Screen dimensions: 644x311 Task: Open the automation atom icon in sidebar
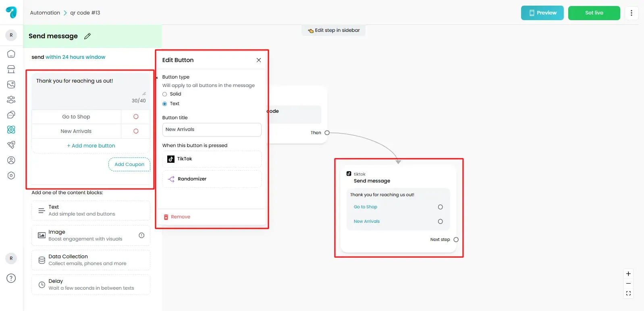pos(11,129)
